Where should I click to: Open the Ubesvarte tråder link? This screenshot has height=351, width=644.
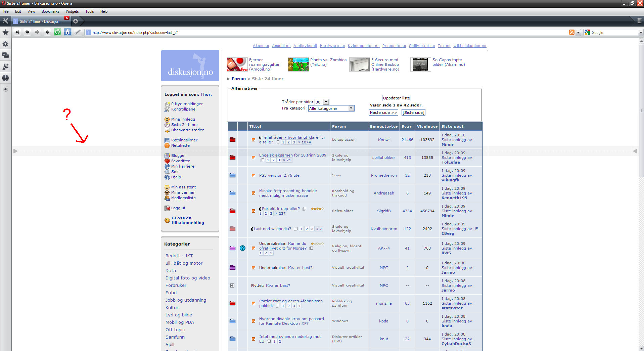point(187,130)
